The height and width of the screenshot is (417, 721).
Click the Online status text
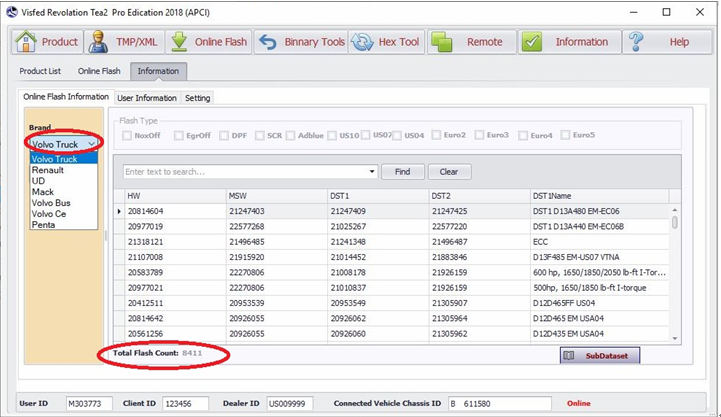click(578, 403)
